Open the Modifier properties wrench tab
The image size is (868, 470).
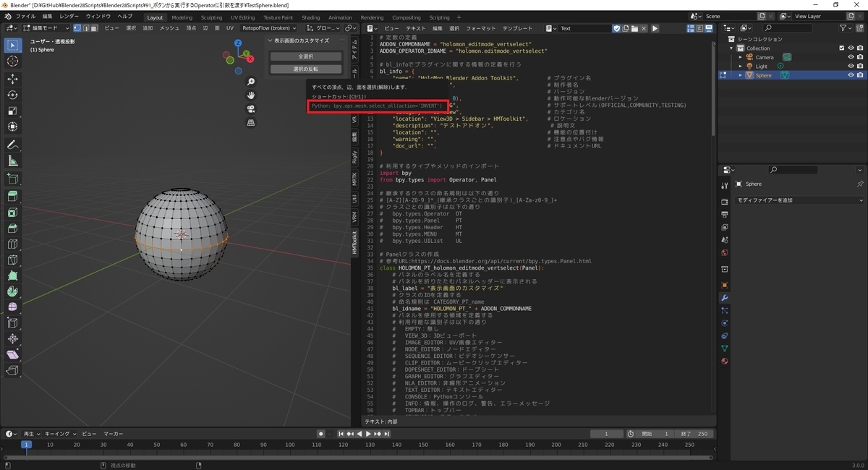725,298
